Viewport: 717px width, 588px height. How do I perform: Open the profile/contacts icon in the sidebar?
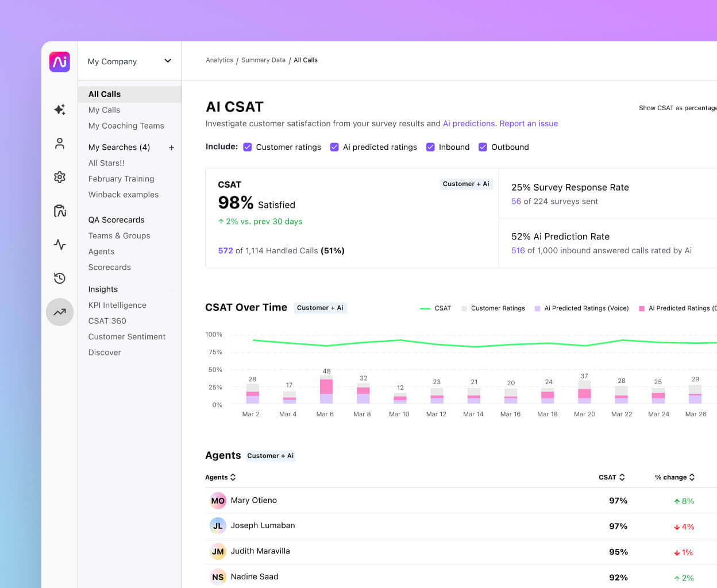(x=60, y=144)
